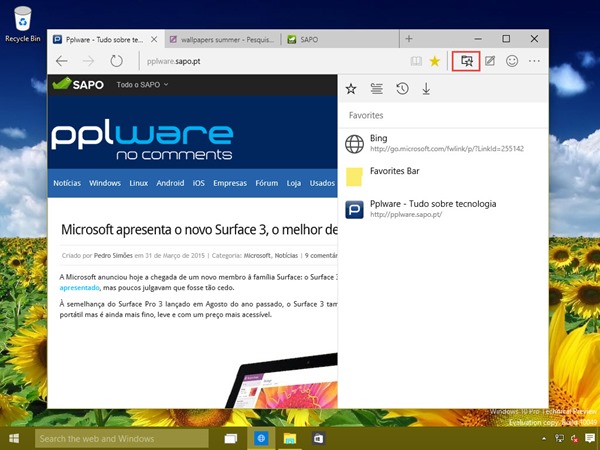The height and width of the screenshot is (450, 600).
Task: Open File Explorer from taskbar
Action: coord(290,438)
